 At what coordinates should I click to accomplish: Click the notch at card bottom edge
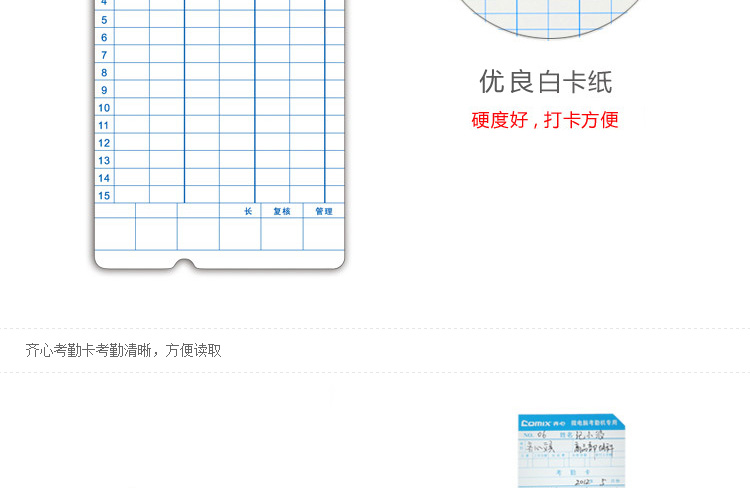(x=184, y=264)
